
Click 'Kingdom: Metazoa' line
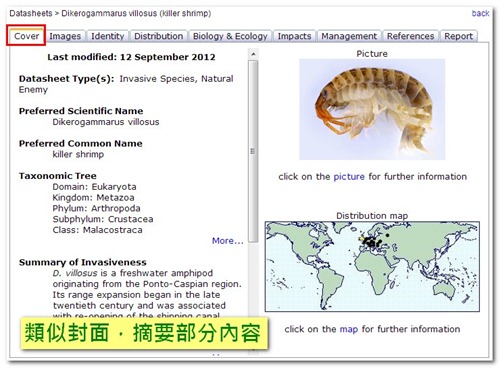pyautogui.click(x=93, y=197)
